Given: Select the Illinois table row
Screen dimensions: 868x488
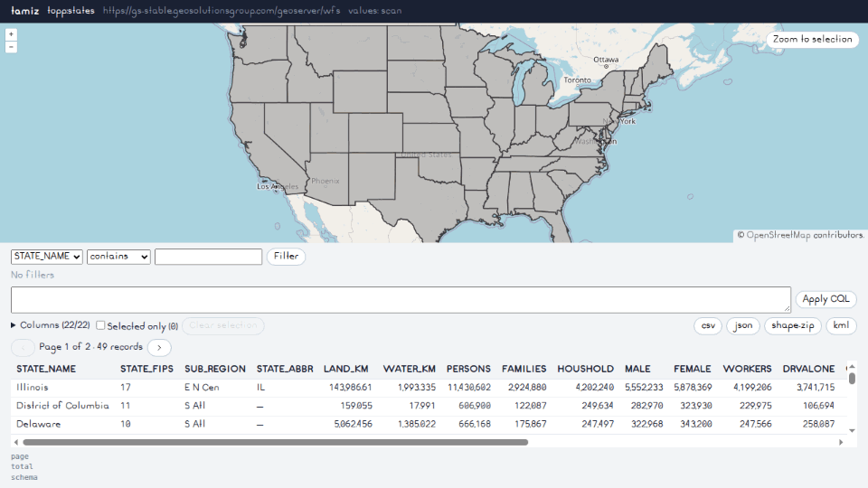Looking at the screenshot, I should click(428, 388).
